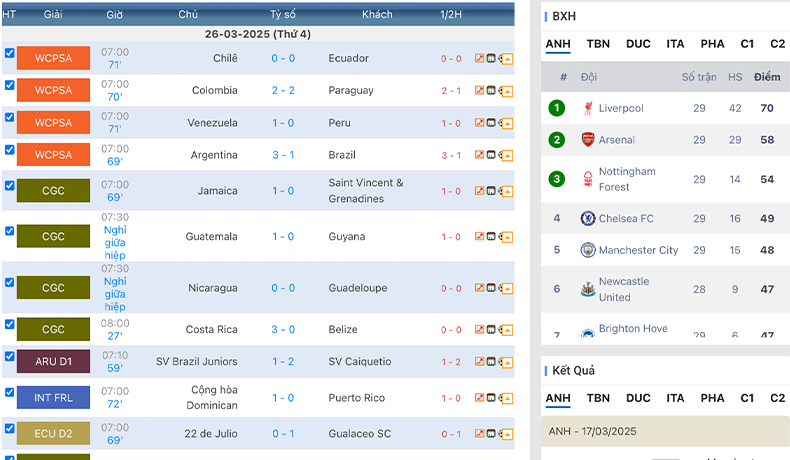
Task: Click odds chart icon for Costa Rica vs Belize
Action: 479,329
